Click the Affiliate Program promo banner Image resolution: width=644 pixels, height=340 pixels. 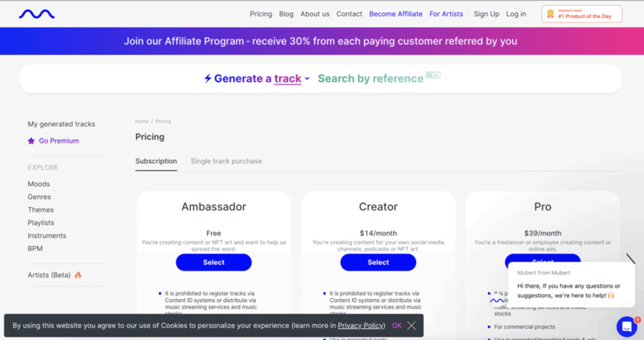coord(321,41)
